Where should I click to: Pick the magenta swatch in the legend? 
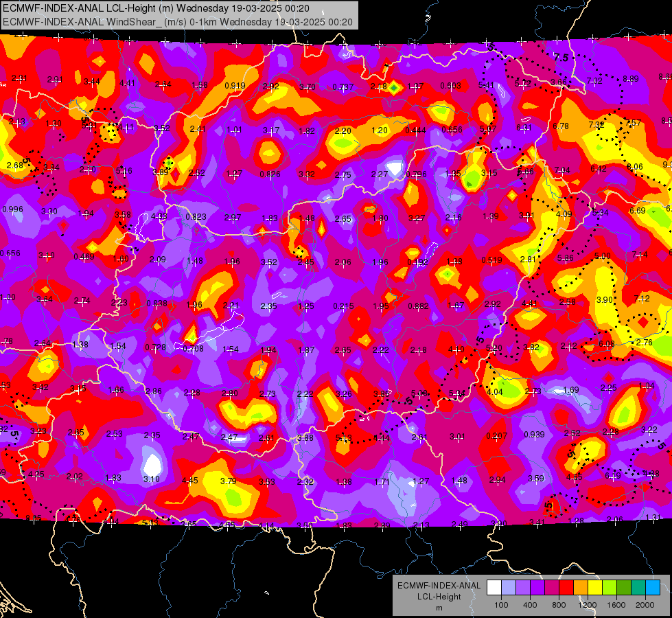point(552,588)
